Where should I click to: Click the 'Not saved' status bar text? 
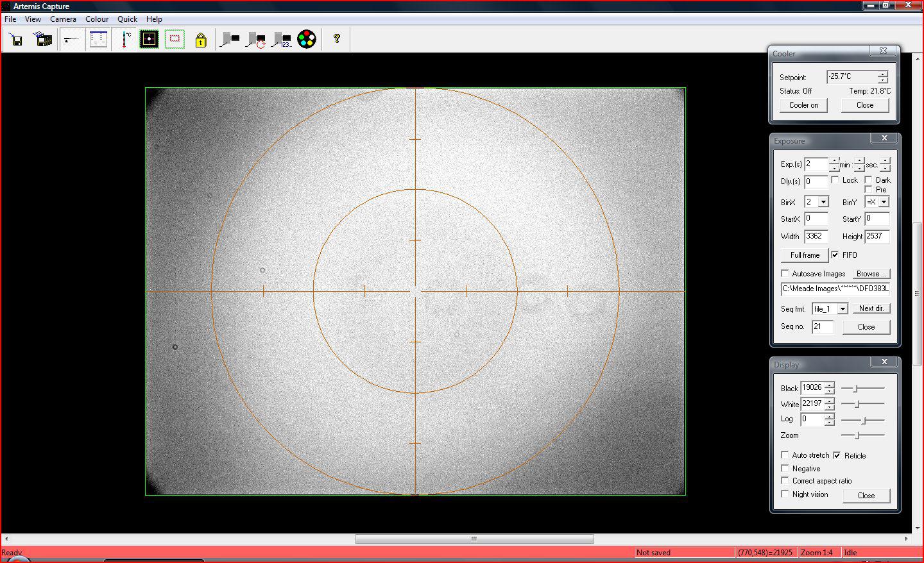coord(653,552)
